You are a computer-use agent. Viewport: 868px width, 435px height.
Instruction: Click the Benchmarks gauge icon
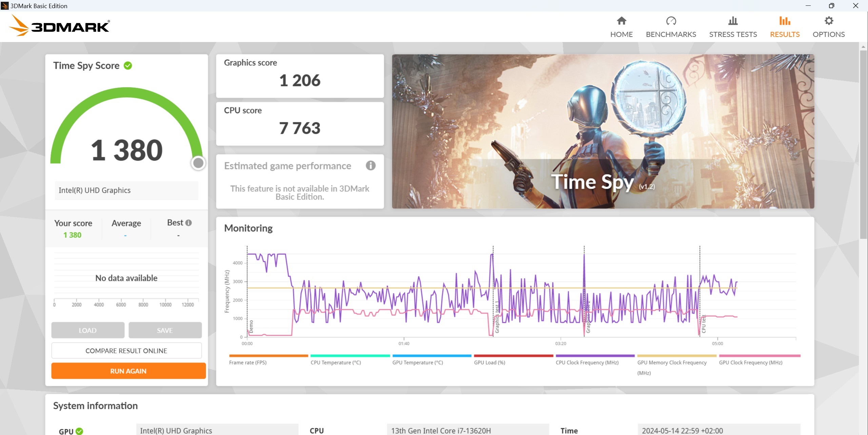click(671, 21)
